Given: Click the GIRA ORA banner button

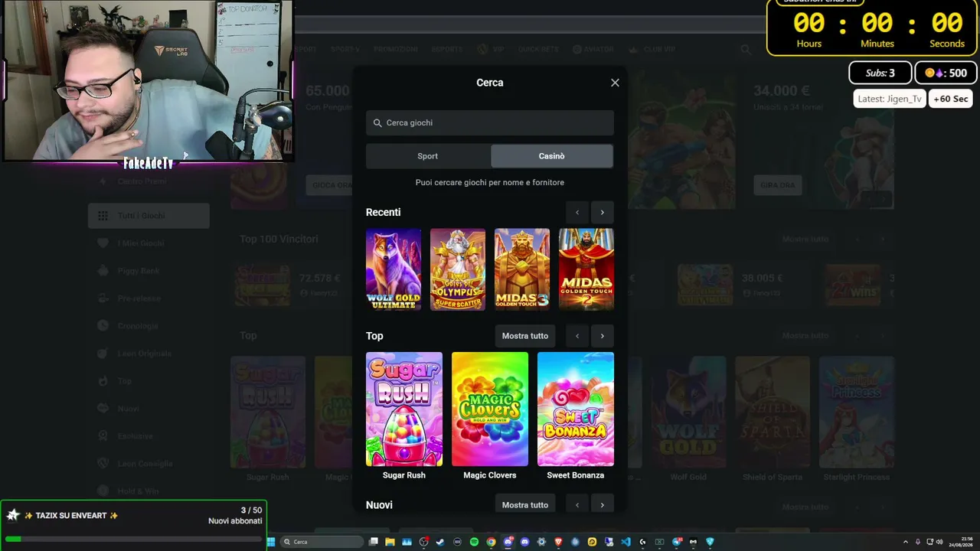Looking at the screenshot, I should (778, 185).
